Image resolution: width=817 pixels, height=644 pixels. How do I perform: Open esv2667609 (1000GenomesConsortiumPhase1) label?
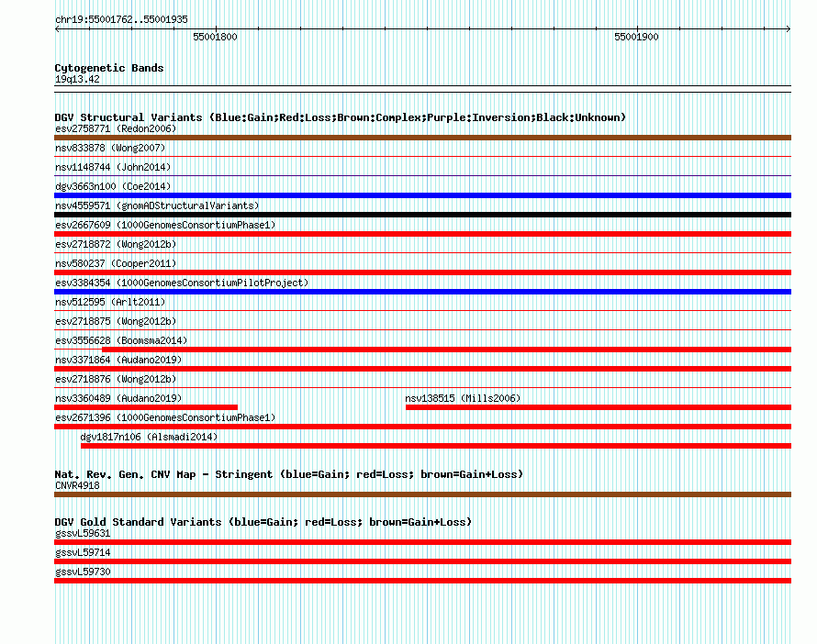pos(165,225)
